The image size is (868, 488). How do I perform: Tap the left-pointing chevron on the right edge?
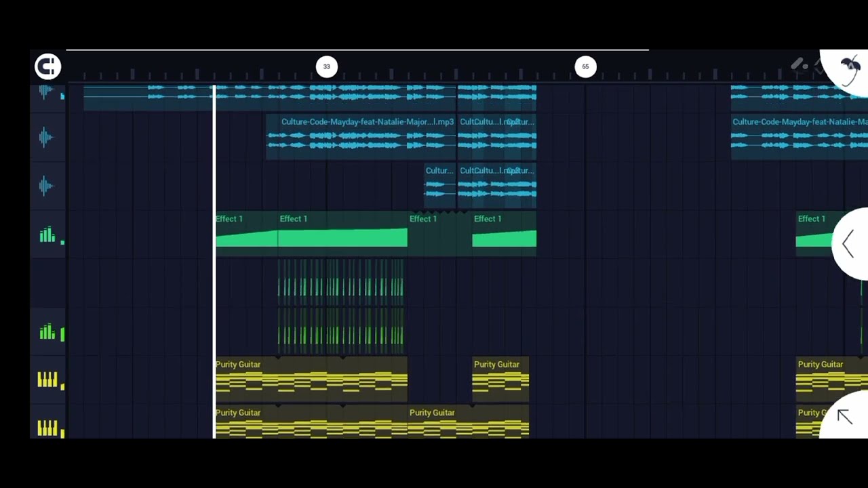(848, 244)
